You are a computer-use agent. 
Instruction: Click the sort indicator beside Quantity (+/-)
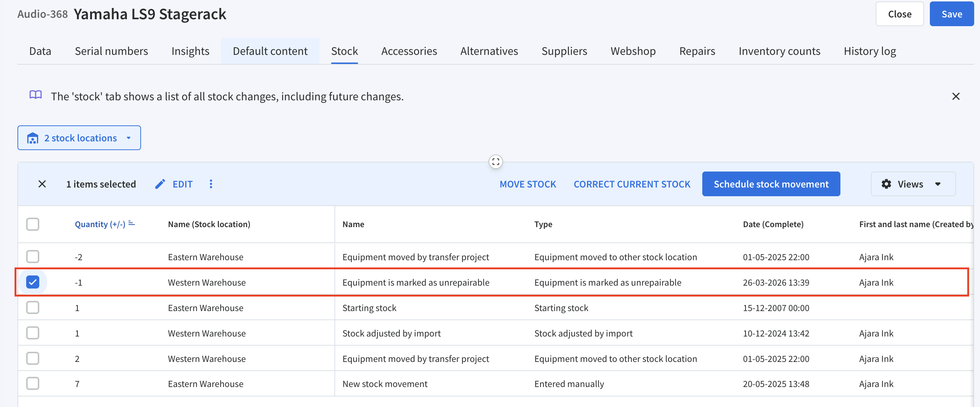pos(132,223)
